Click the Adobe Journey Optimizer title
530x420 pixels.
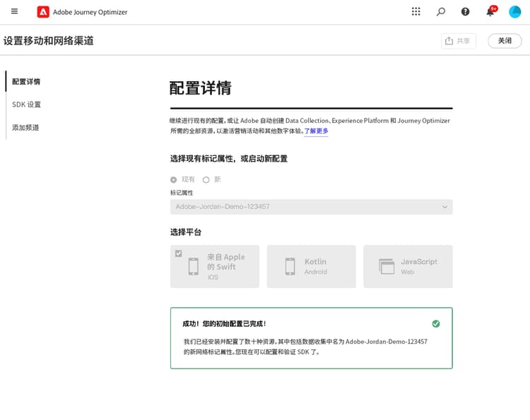tap(90, 12)
